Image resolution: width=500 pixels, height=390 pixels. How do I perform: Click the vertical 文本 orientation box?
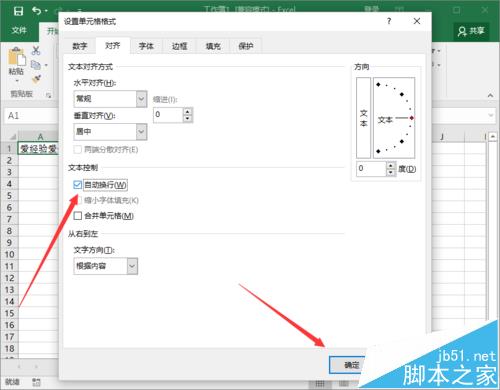pyautogui.click(x=363, y=118)
